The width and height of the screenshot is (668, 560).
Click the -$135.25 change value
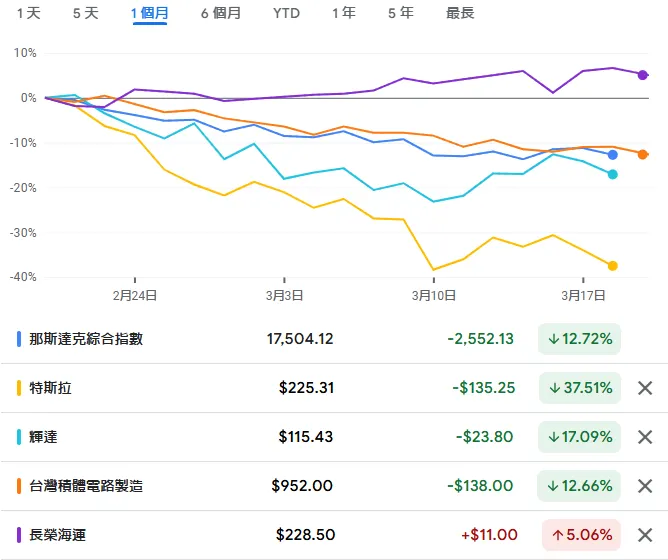[x=484, y=388]
